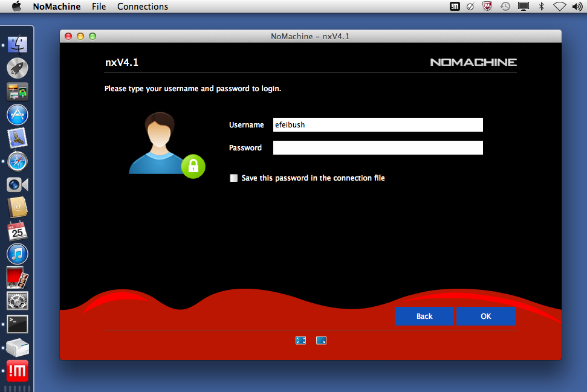Open Launchpad rocket icon in Dock

click(17, 68)
